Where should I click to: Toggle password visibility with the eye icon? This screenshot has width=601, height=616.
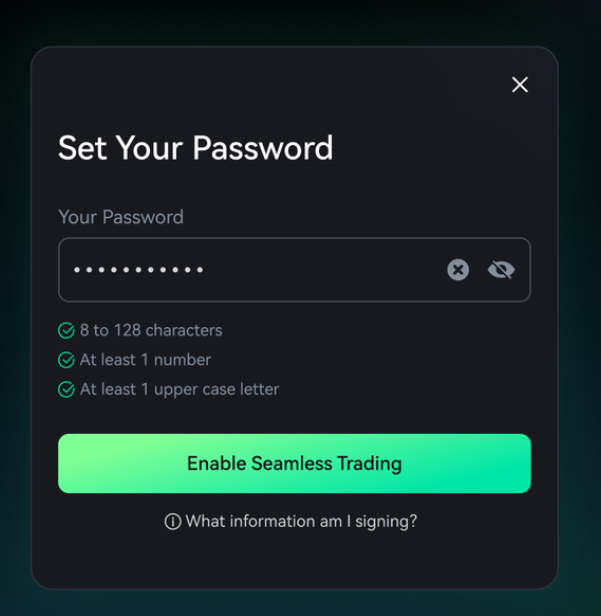501,269
